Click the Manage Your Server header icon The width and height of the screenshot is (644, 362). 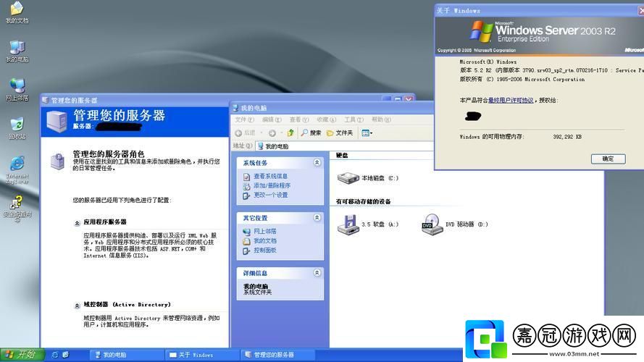(x=57, y=121)
